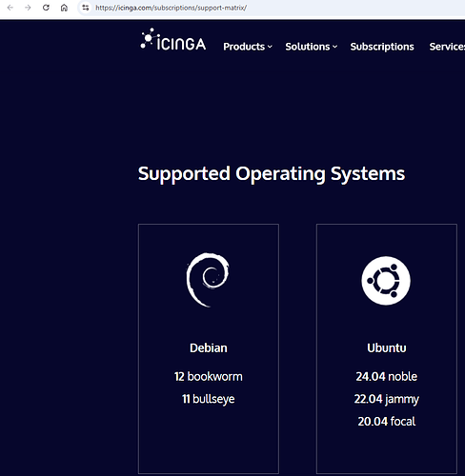Open the Services menu item

pos(447,47)
